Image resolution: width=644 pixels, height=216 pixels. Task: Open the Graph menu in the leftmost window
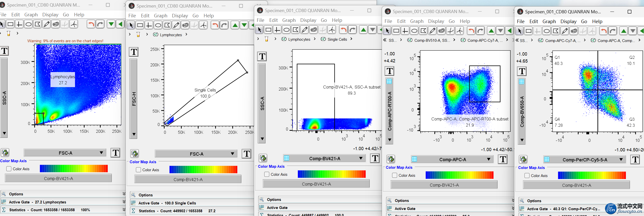[31, 15]
